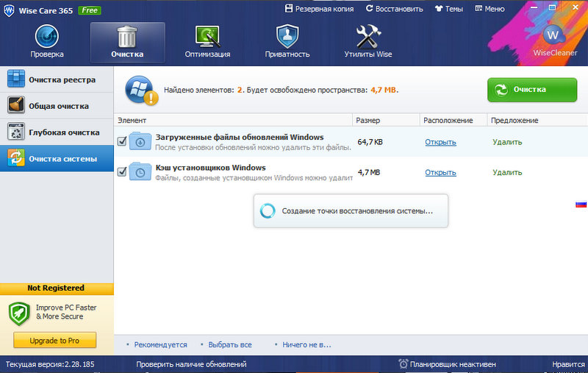The height and width of the screenshot is (373, 588).
Task: Click the folder icon for Кэш установщиков Windows
Action: (x=140, y=171)
